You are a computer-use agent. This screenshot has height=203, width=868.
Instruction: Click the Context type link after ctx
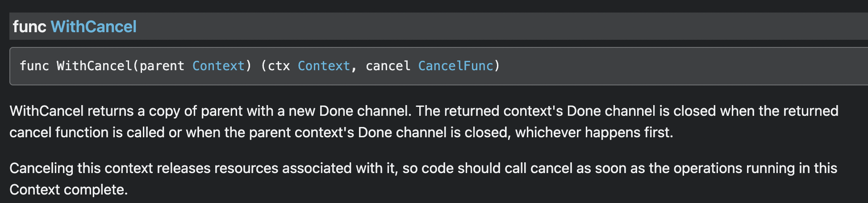(324, 66)
